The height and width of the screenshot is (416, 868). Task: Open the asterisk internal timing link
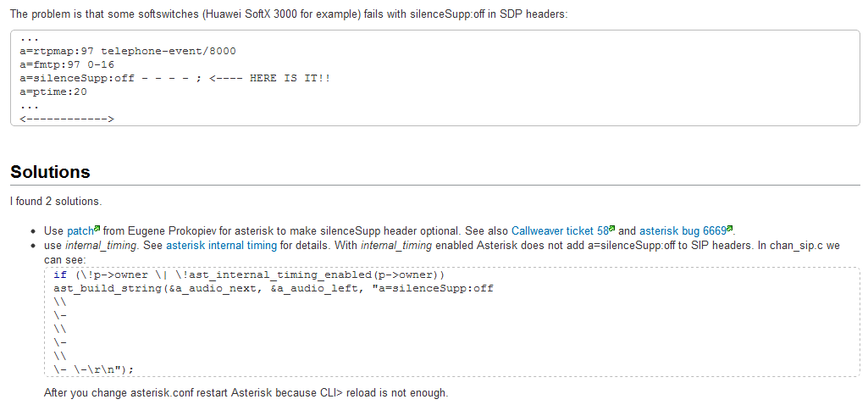[x=221, y=246]
